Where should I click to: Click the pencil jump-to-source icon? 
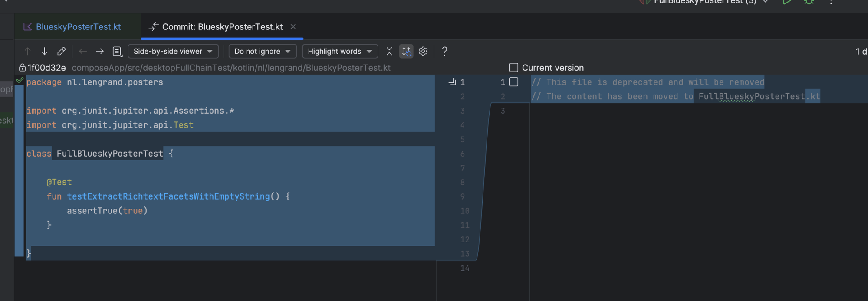click(61, 51)
